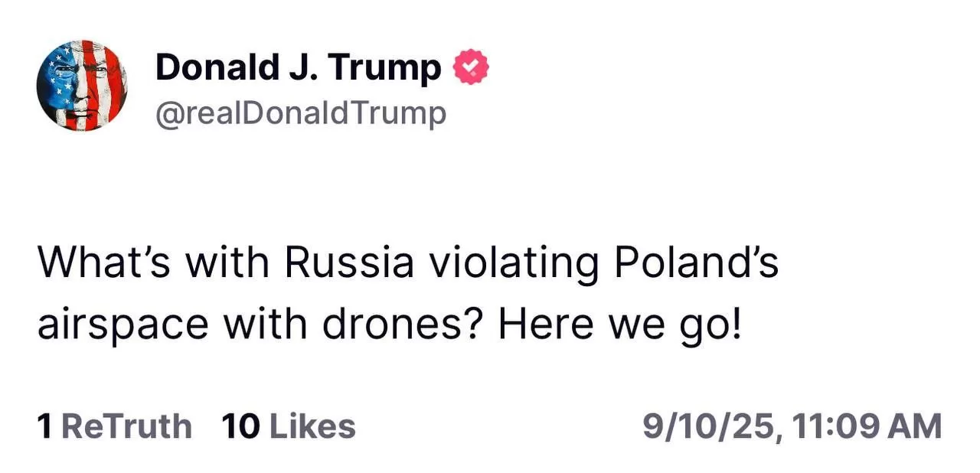The width and height of the screenshot is (980, 473).
Task: Click the red verified badge checkmark
Action: click(471, 67)
